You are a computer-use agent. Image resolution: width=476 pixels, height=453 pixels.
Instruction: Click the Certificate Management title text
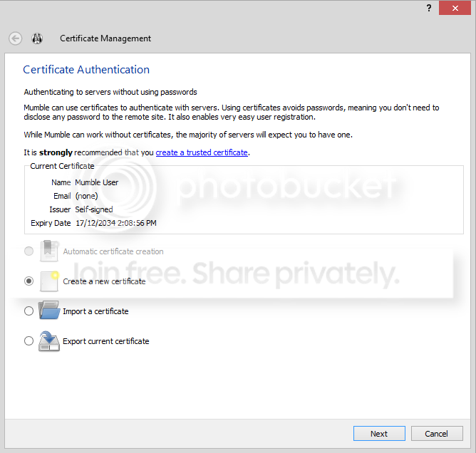tap(105, 38)
